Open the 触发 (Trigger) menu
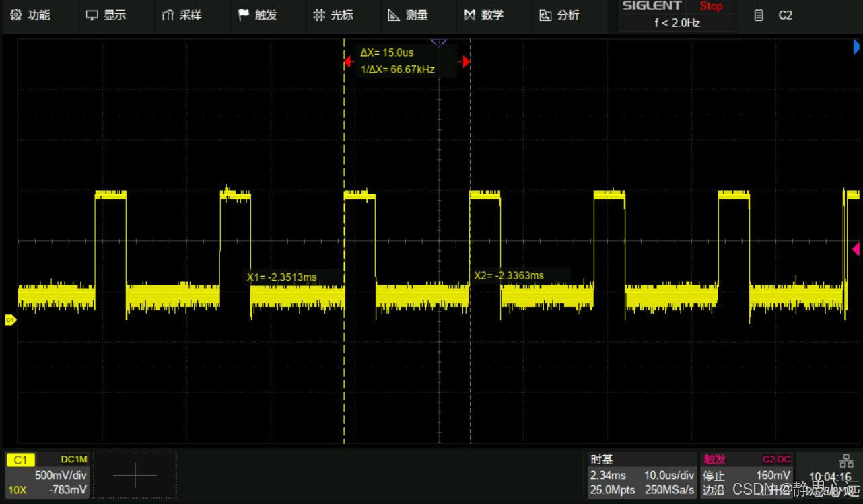 (258, 15)
